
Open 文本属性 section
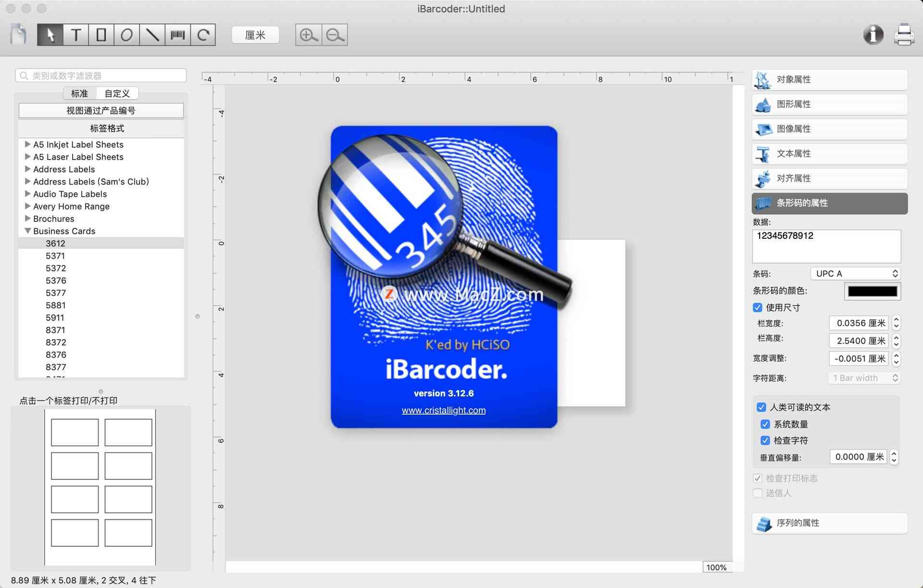(830, 154)
